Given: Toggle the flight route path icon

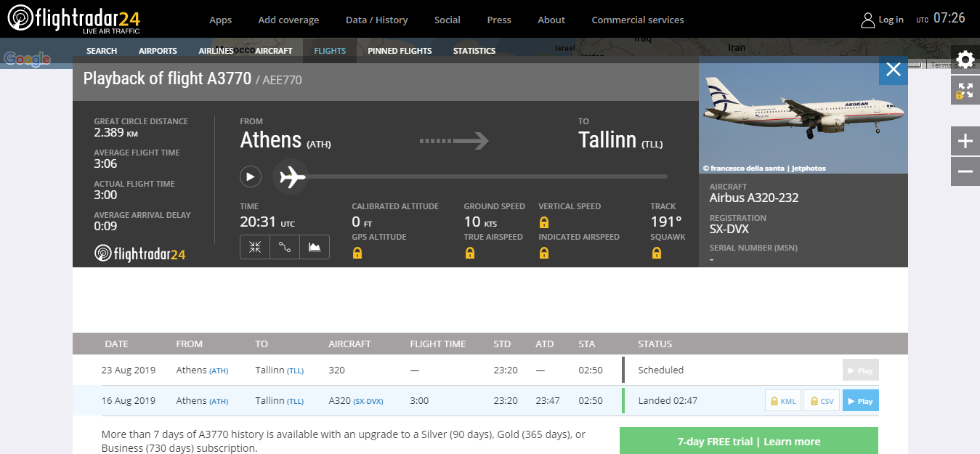Looking at the screenshot, I should (285, 247).
